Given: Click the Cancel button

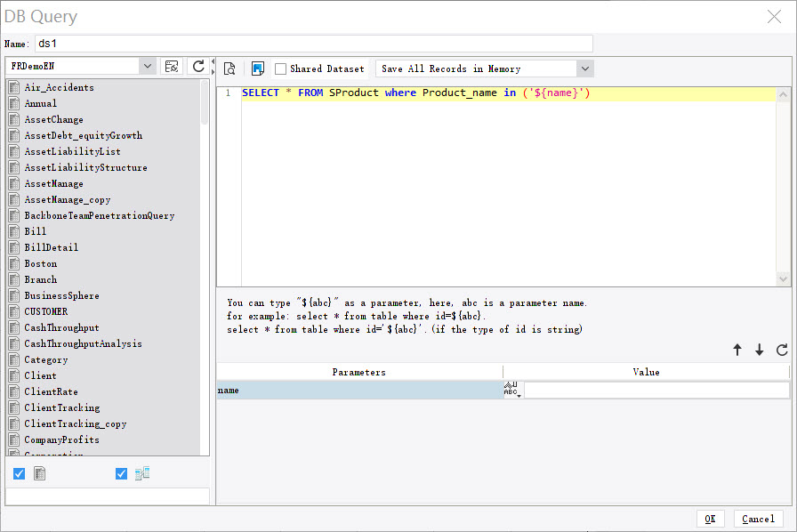Looking at the screenshot, I should click(758, 519).
